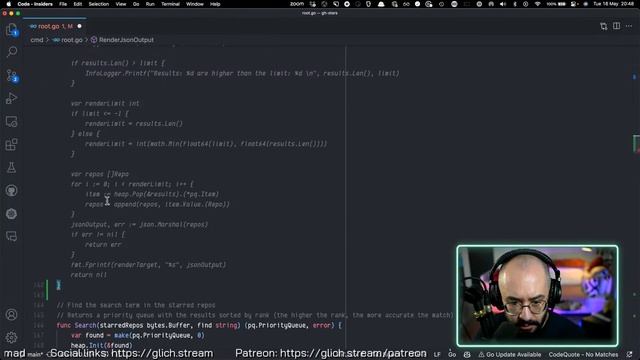
Task: Click the RenderJsonOutput breadcrumb symbol
Action: click(122, 40)
